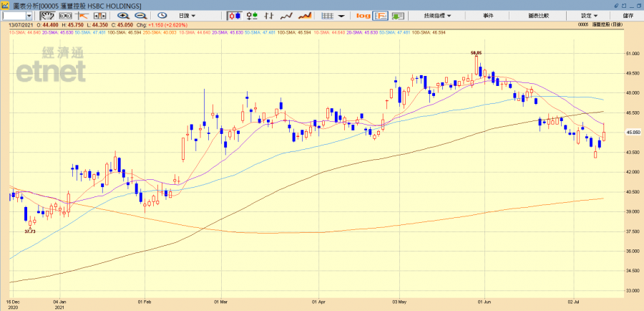Toggle the highlighted legend display button
The height and width of the screenshot is (311, 644).
coord(381,15)
